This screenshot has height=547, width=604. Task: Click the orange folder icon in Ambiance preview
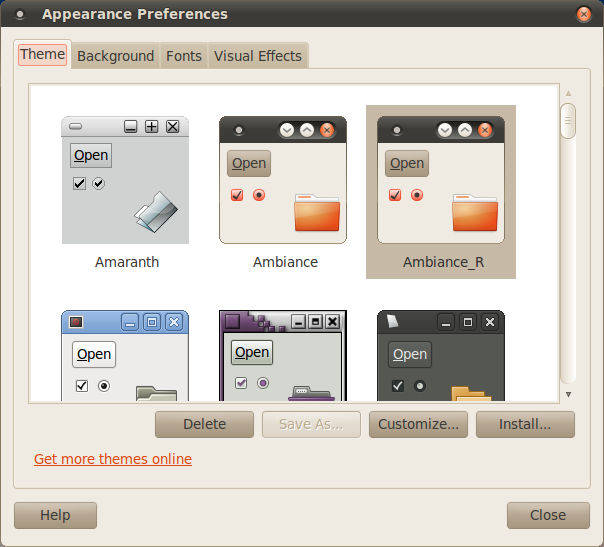317,213
